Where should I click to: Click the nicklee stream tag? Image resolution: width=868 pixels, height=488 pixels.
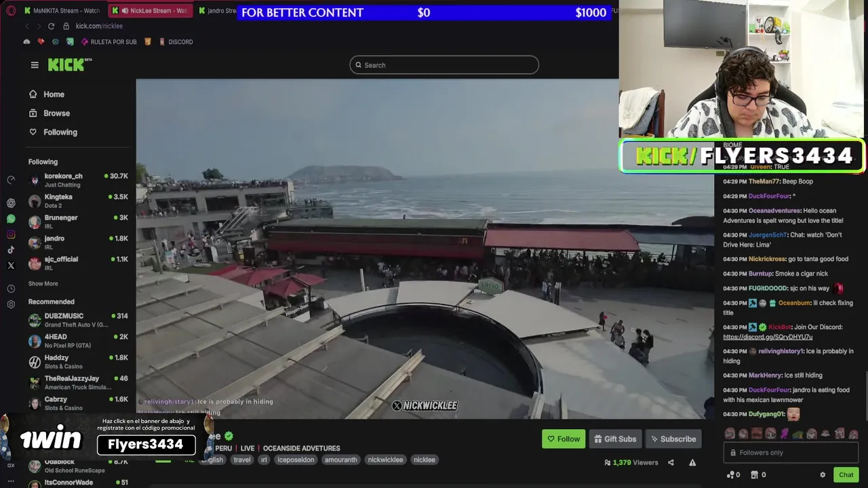tap(424, 460)
